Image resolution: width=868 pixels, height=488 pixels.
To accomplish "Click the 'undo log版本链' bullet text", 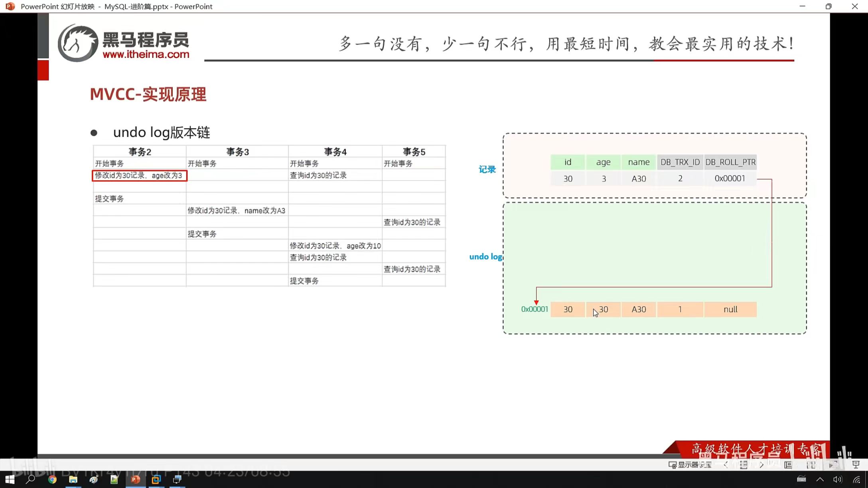I will coord(162,132).
